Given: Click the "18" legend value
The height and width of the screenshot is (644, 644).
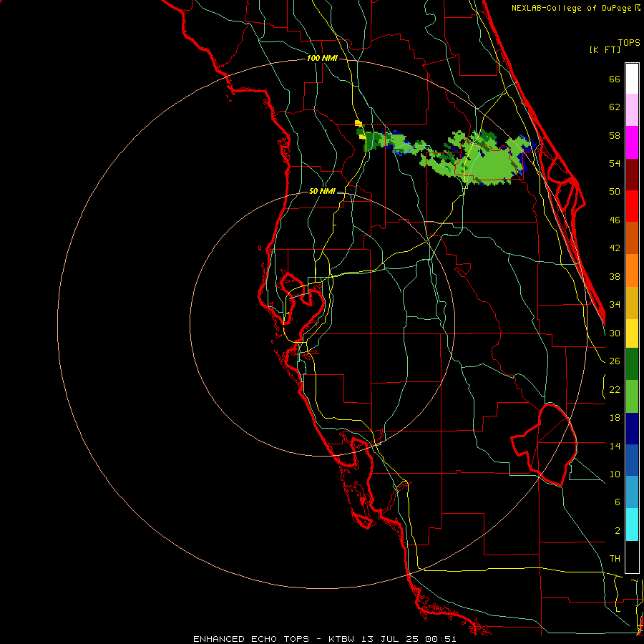Looking at the screenshot, I should 615,418.
